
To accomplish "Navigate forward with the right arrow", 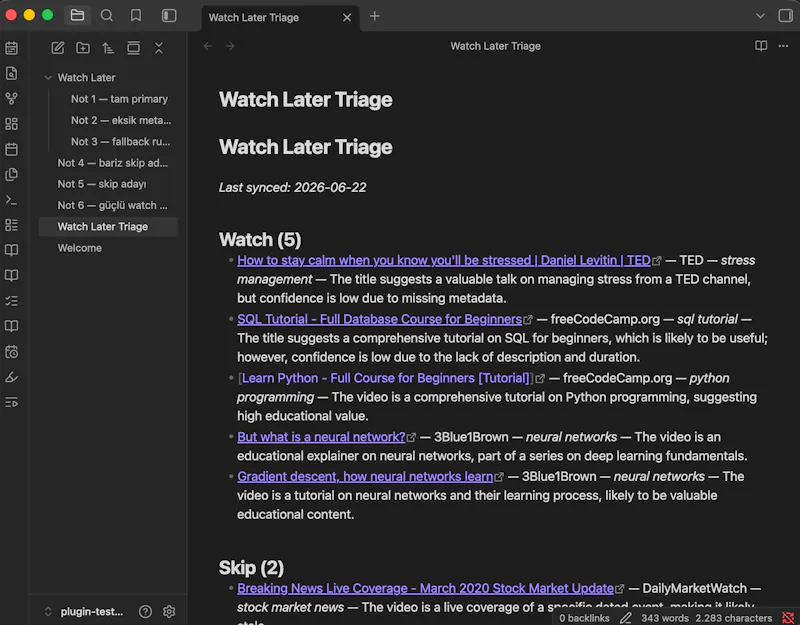I will [x=230, y=46].
